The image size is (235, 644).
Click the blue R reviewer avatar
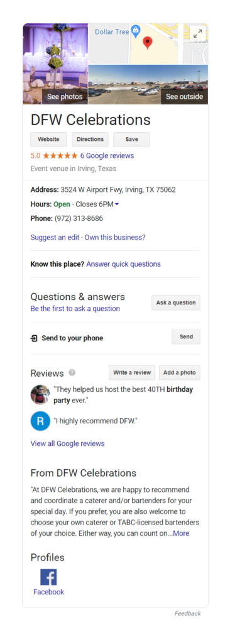point(40,421)
